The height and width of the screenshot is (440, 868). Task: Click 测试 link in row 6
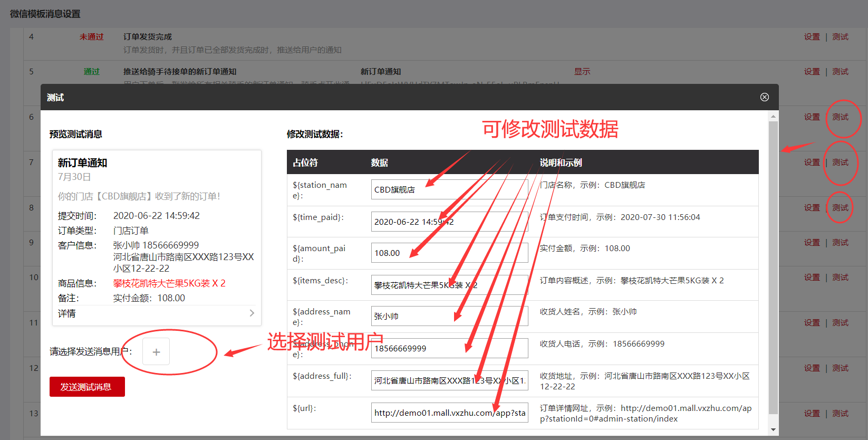click(x=840, y=117)
